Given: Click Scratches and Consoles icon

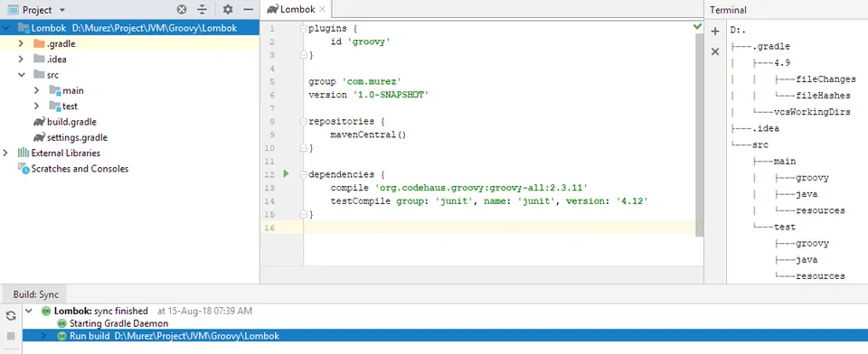Looking at the screenshot, I should pyautogui.click(x=24, y=168).
